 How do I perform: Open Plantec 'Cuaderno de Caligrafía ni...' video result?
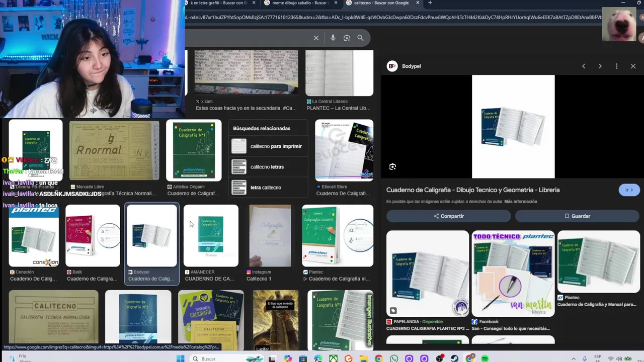338,235
